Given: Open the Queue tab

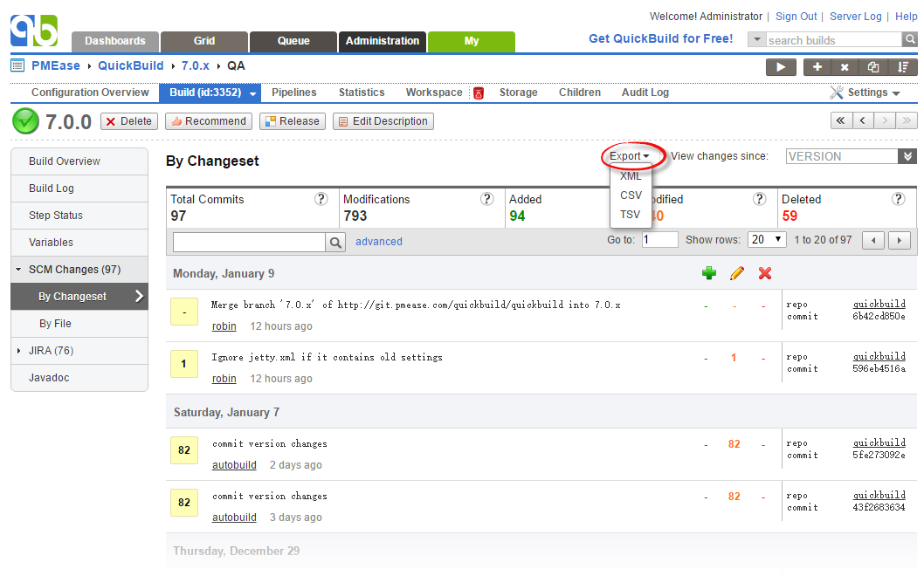Looking at the screenshot, I should tap(293, 41).
